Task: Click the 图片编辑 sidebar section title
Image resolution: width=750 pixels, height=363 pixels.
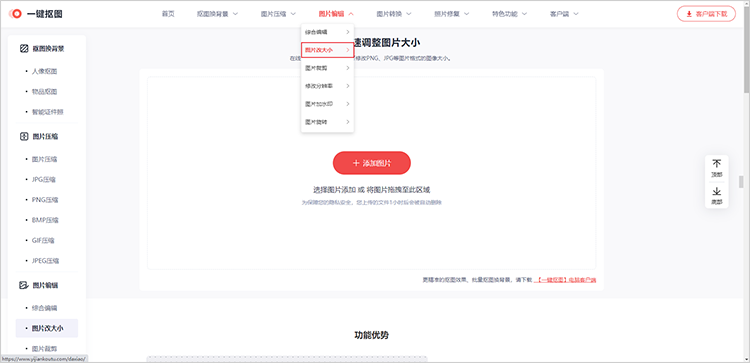Action: [45, 285]
